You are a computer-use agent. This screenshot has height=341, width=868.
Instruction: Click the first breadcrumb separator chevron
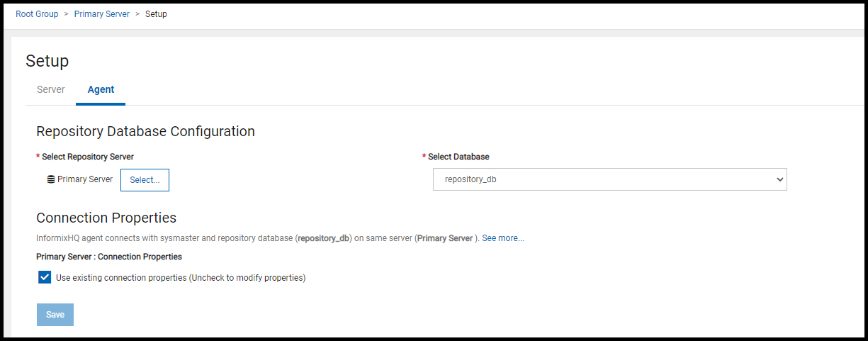click(x=66, y=14)
